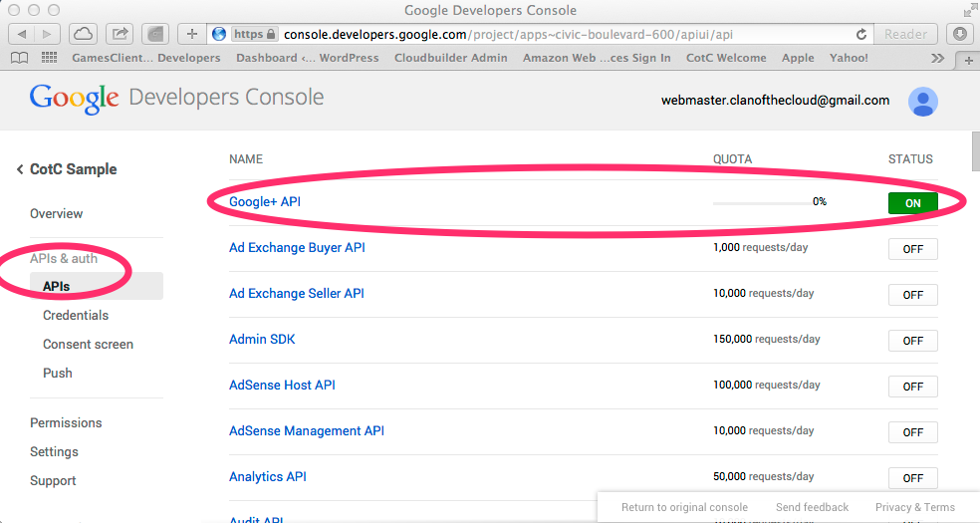Image resolution: width=980 pixels, height=523 pixels.
Task: Switch Admin SDK status to on
Action: pos(913,341)
